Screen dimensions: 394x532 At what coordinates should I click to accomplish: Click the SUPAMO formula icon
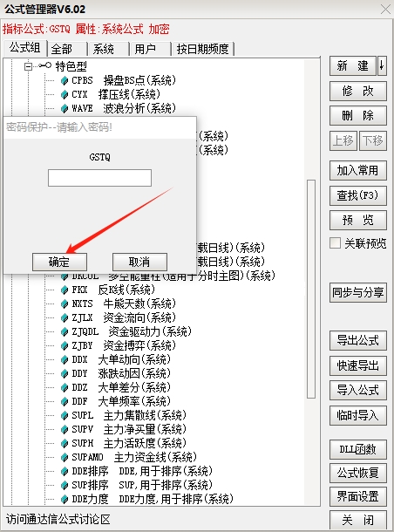[65, 457]
